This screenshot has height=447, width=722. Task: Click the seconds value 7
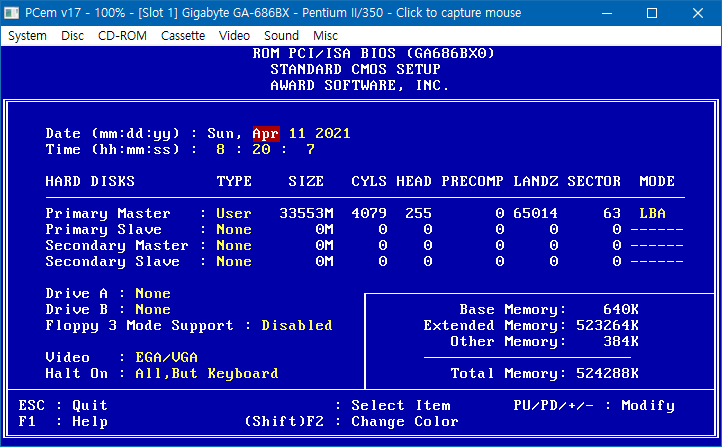(310, 149)
